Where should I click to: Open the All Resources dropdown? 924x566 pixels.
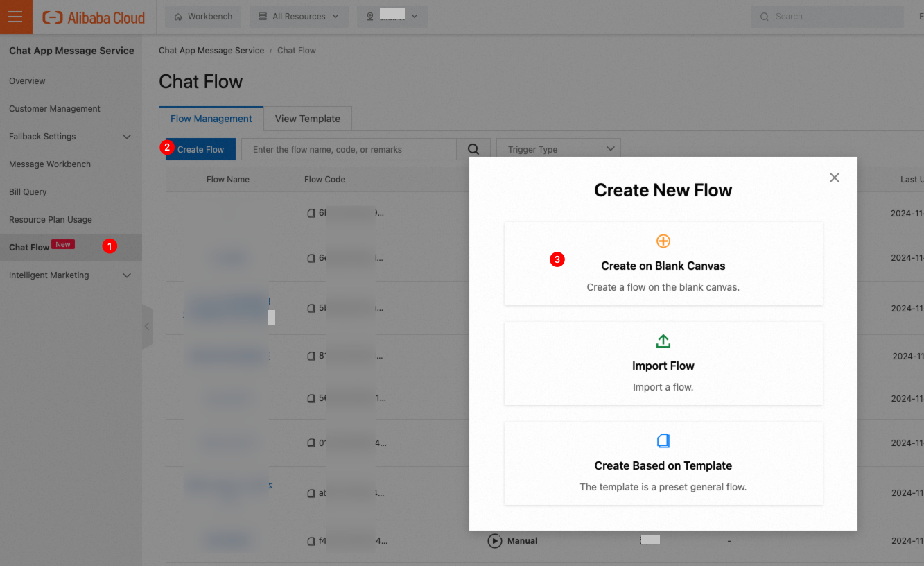(299, 17)
